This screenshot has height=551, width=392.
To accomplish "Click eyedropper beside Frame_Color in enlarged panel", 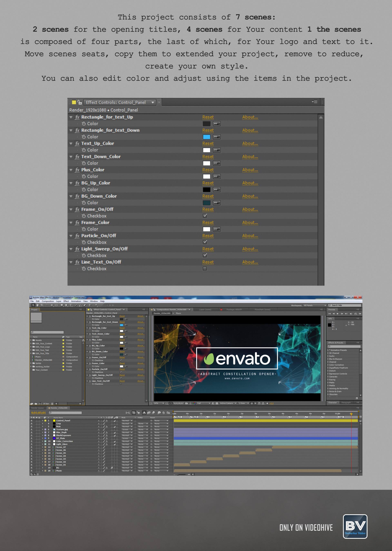I will [x=216, y=229].
